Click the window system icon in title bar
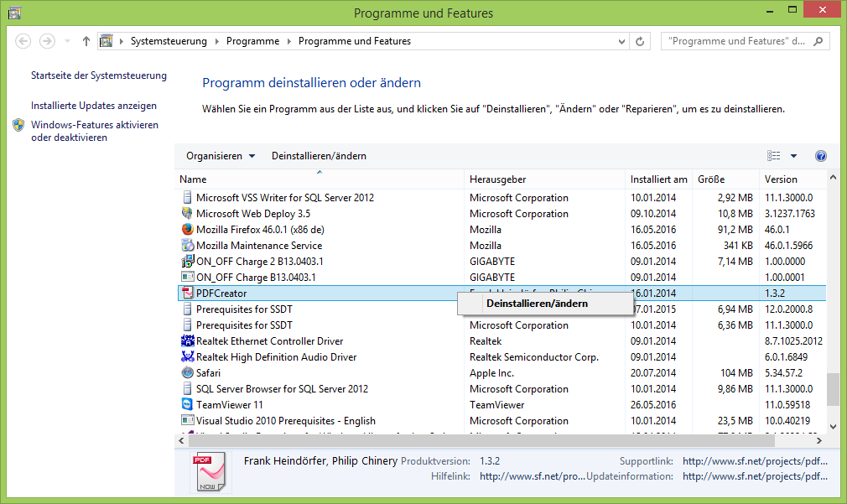This screenshot has height=504, width=847. tap(14, 13)
